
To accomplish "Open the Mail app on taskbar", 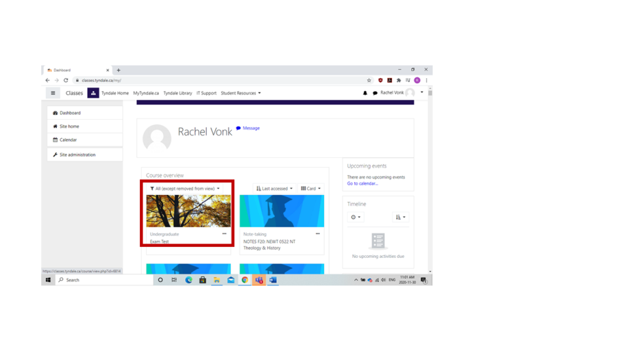I will (x=231, y=280).
